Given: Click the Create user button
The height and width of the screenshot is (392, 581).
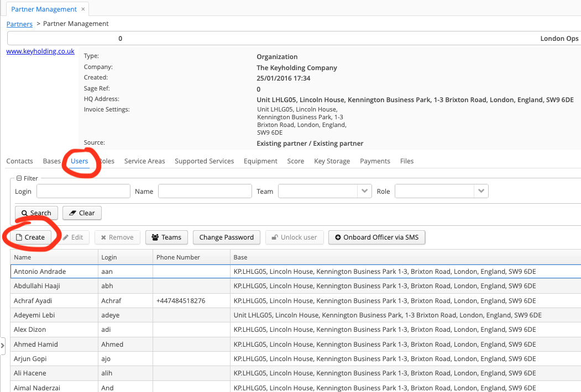Looking at the screenshot, I should click(30, 237).
